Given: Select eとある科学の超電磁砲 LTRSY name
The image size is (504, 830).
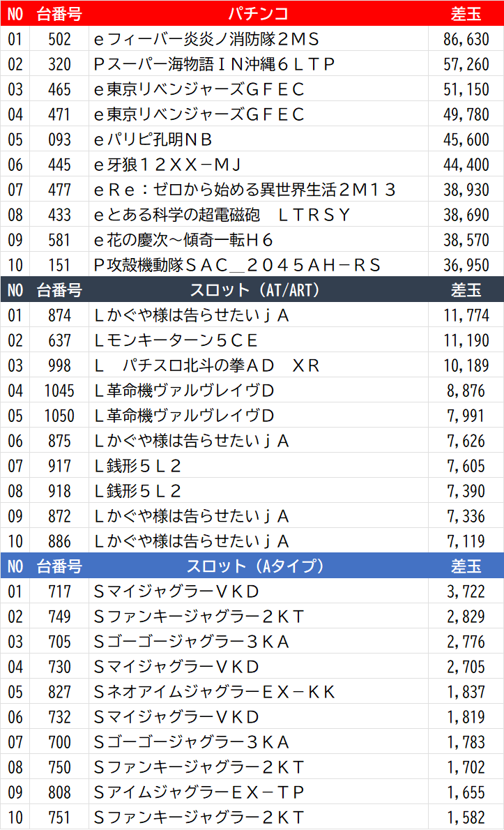Looking at the screenshot, I should [x=222, y=215].
